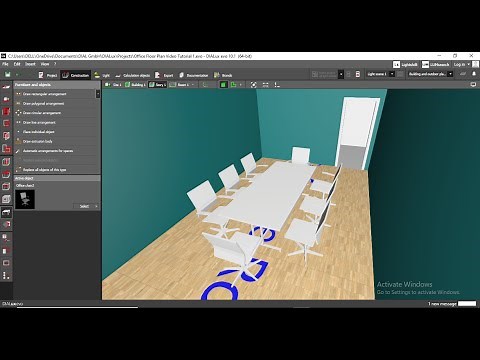Open the help question mark menu
480x360 pixels.
coord(55,64)
